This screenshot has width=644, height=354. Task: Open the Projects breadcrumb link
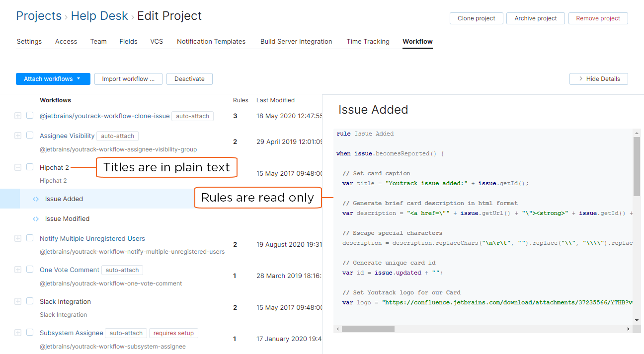pos(39,15)
